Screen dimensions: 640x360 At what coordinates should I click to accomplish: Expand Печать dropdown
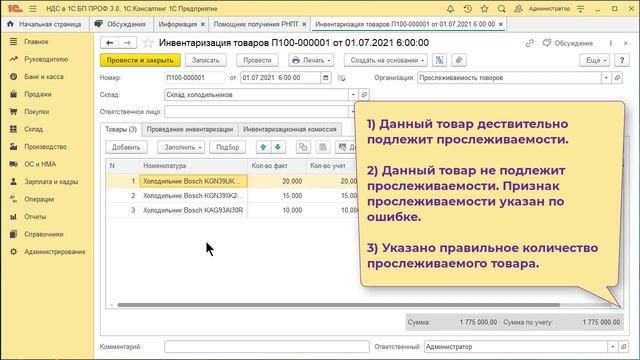pos(311,60)
